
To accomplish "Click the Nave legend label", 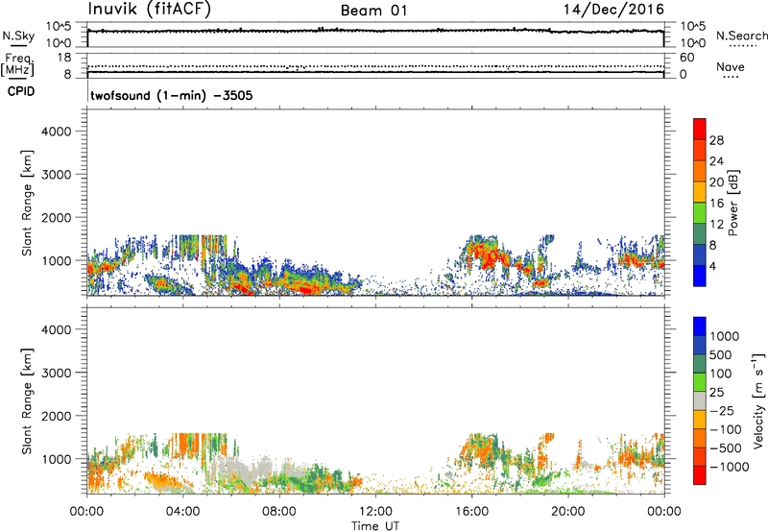I will [731, 67].
